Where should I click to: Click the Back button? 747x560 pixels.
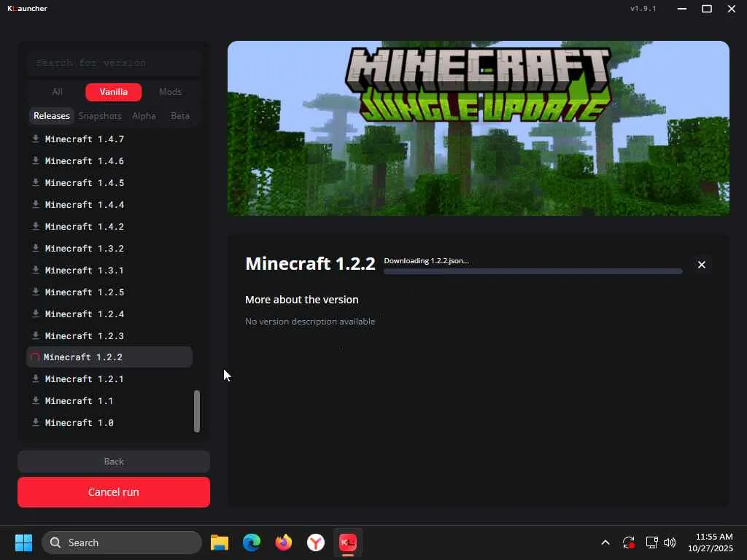point(113,462)
